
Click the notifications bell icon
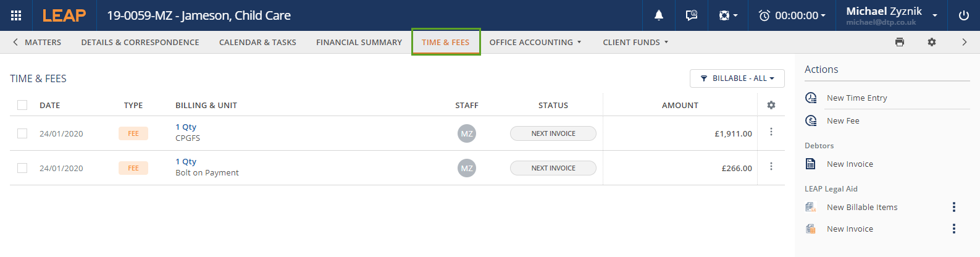(x=659, y=15)
